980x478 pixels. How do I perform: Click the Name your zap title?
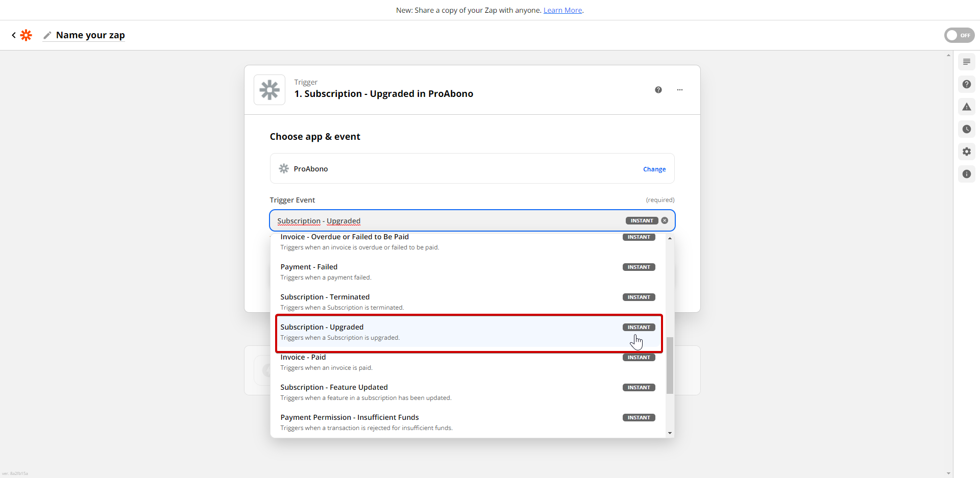pos(90,35)
